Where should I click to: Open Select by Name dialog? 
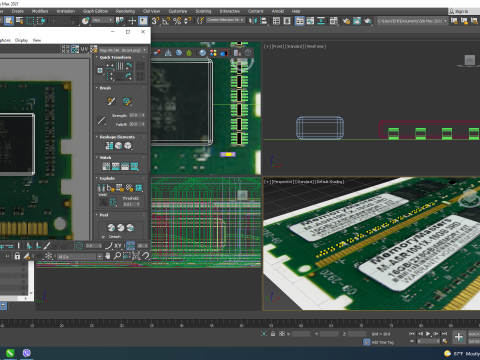[20, 21]
